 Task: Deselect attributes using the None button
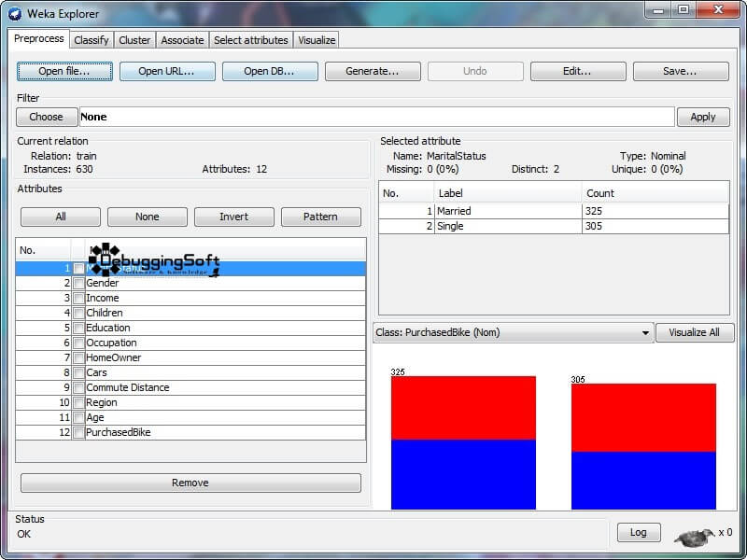coord(148,217)
